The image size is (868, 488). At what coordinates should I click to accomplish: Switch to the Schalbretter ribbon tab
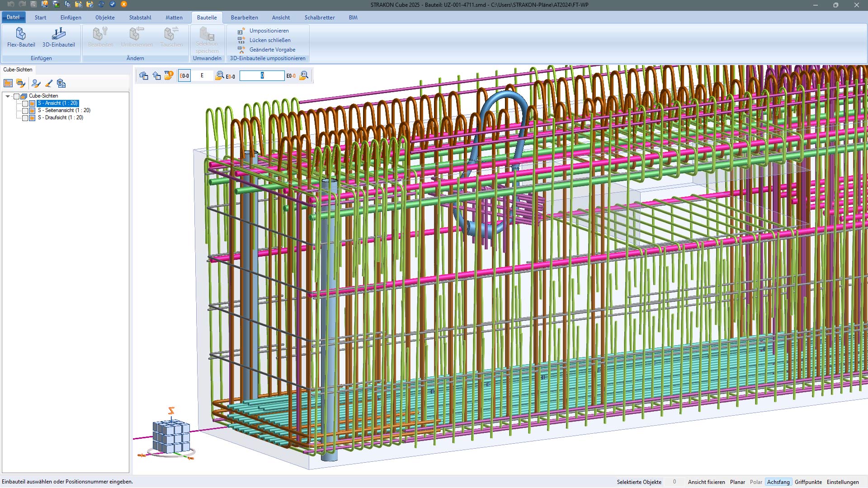(x=320, y=18)
